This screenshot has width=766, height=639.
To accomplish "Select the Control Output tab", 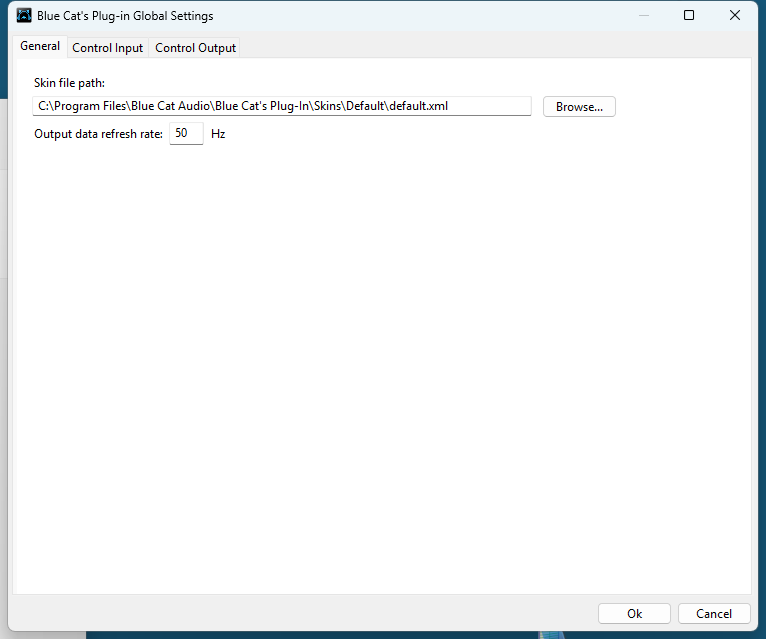I will [x=195, y=48].
